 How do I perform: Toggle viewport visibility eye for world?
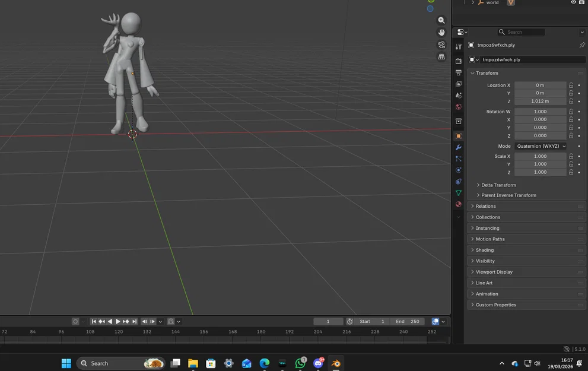573,2
